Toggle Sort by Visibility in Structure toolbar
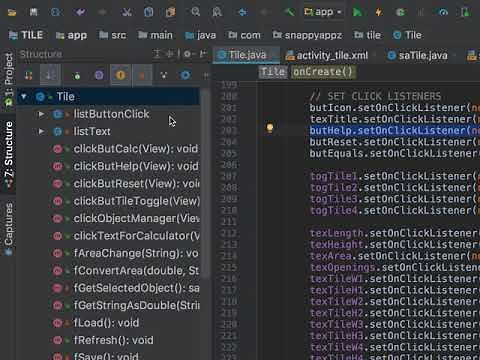Screen dimensions: 480x360 [x=28, y=75]
